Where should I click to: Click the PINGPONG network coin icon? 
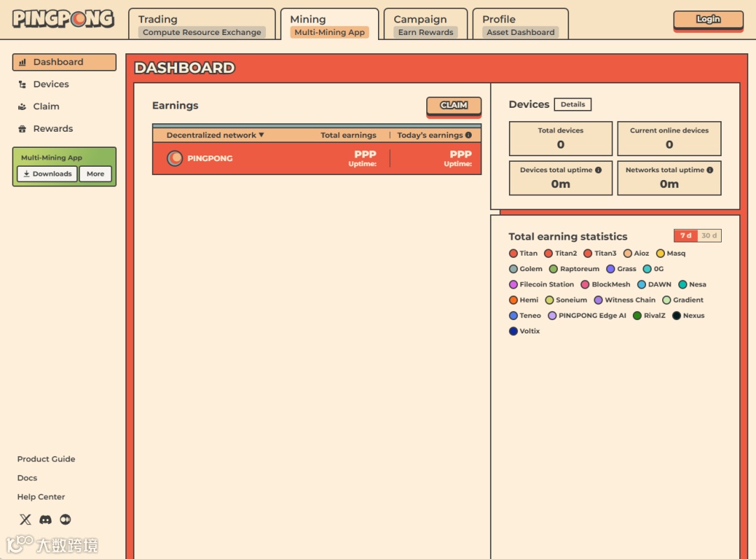pyautogui.click(x=174, y=158)
